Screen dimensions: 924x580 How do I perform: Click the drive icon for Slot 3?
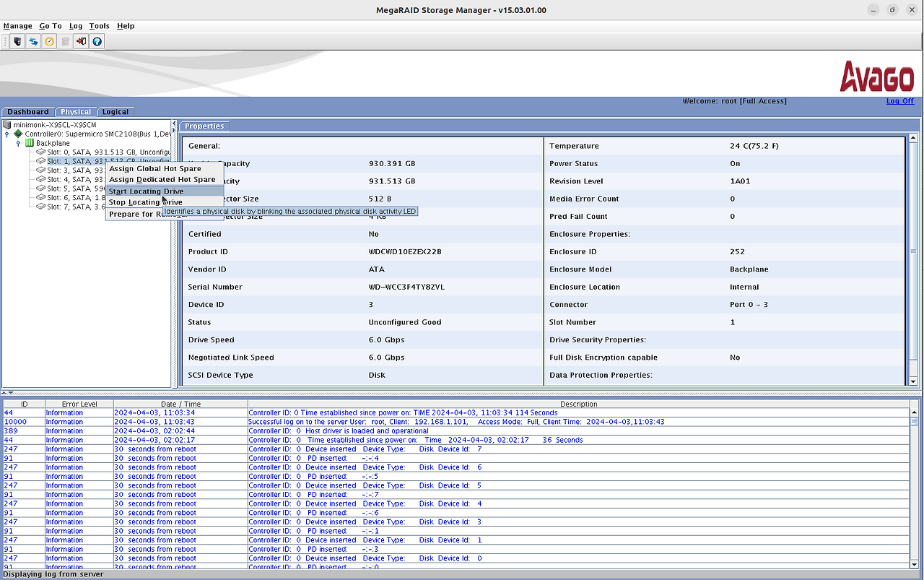point(41,170)
